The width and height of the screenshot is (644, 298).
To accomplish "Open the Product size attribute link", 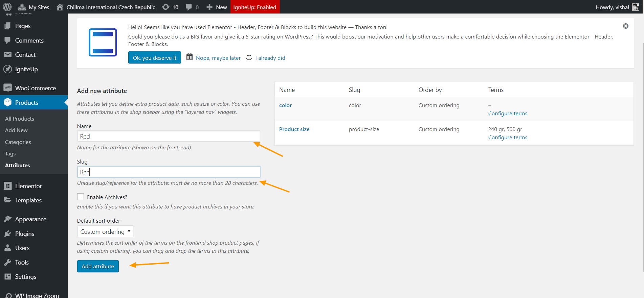I will point(294,129).
